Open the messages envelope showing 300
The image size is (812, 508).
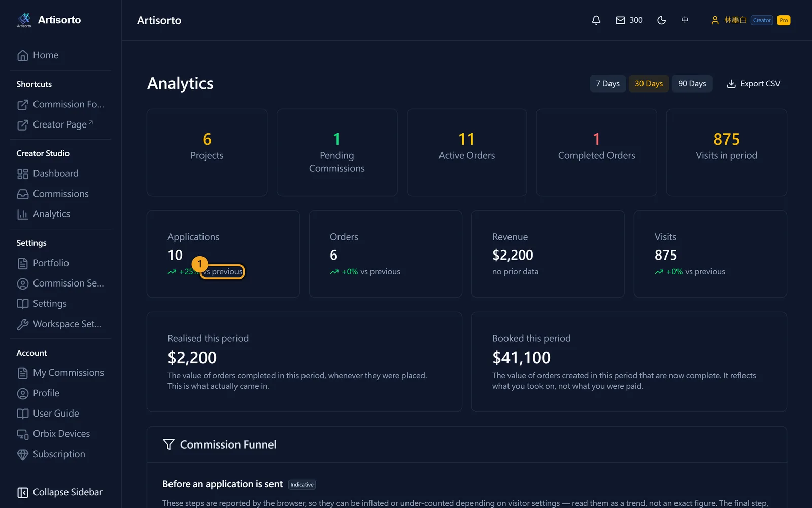point(629,20)
